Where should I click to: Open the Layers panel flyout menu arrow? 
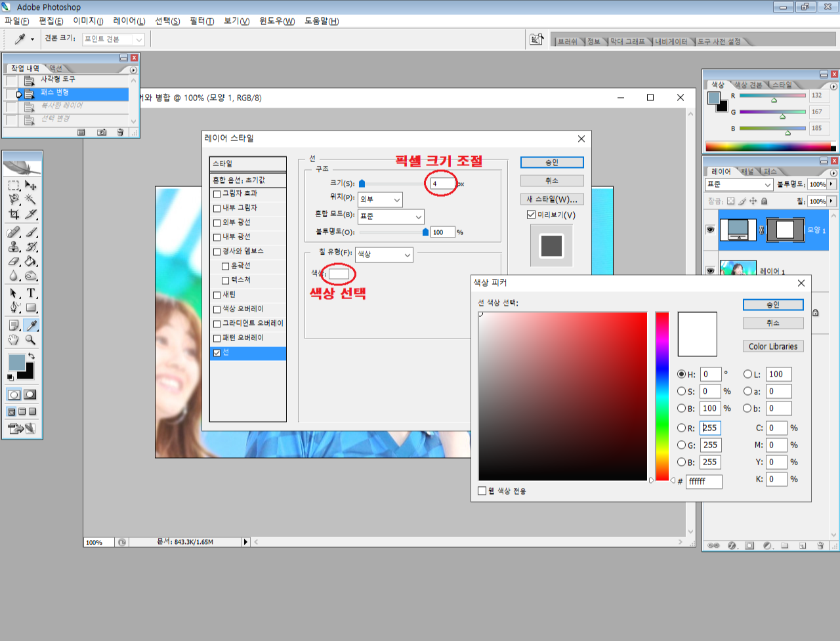pos(833,173)
